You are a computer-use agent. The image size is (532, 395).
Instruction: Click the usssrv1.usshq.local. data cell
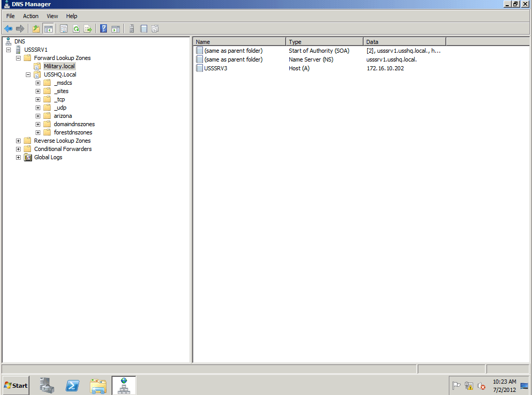pyautogui.click(x=392, y=59)
